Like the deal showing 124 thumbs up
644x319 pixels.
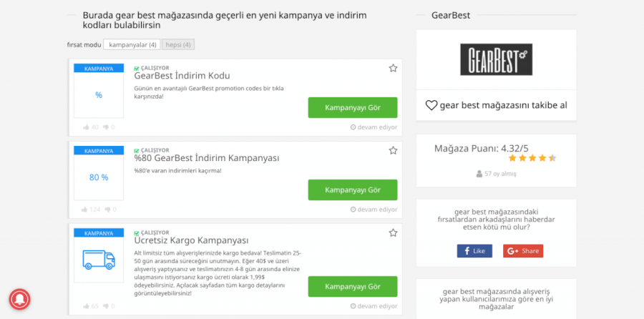click(84, 210)
